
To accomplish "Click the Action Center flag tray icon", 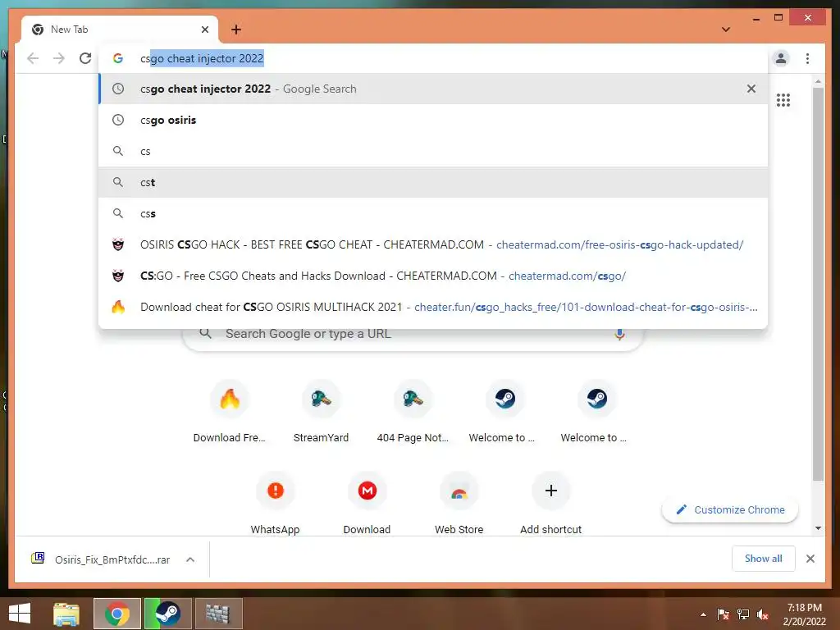I will pos(724,614).
